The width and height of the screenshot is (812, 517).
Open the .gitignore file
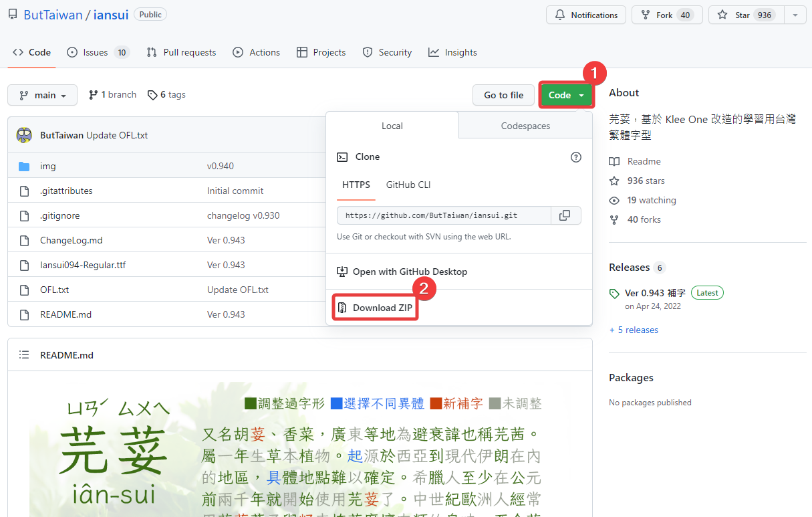coord(60,215)
